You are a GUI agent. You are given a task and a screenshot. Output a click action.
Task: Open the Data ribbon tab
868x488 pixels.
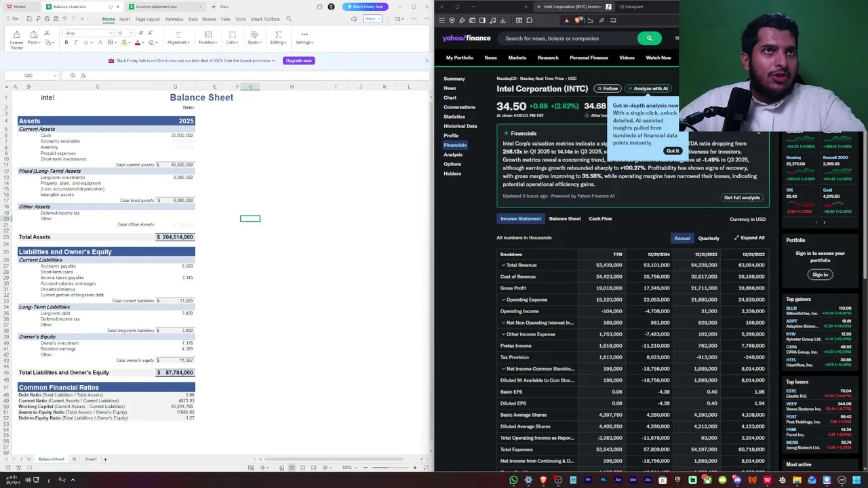click(x=193, y=19)
